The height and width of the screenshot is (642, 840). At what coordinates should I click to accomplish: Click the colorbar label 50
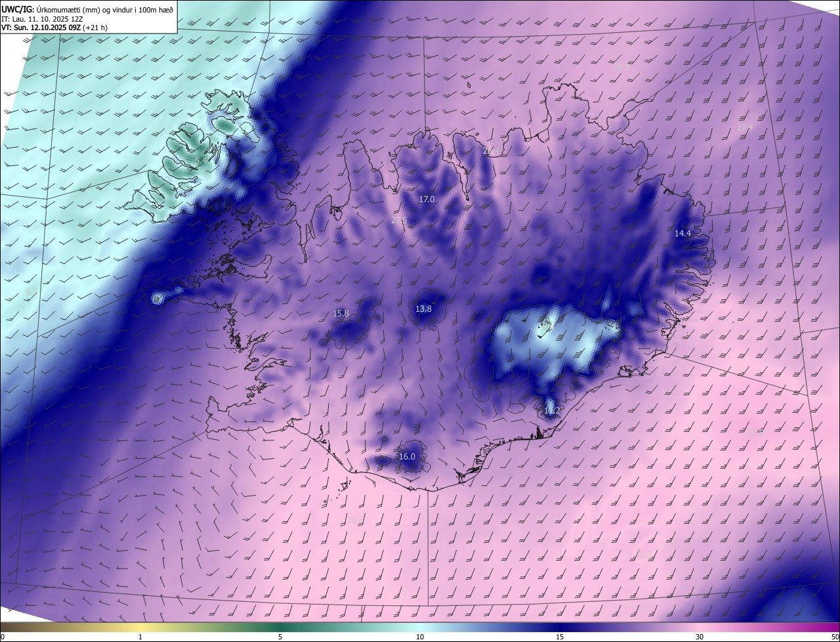coord(835,637)
